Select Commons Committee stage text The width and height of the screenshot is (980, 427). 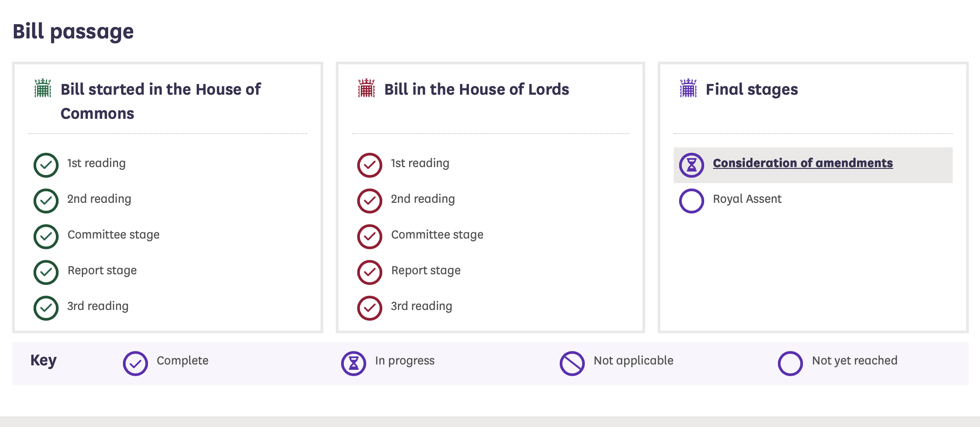click(114, 235)
